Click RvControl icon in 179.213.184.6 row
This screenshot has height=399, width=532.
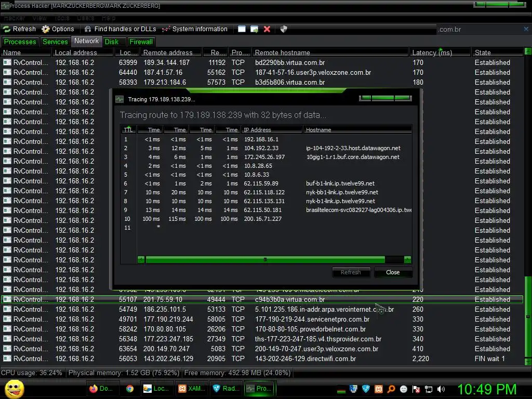(x=7, y=82)
